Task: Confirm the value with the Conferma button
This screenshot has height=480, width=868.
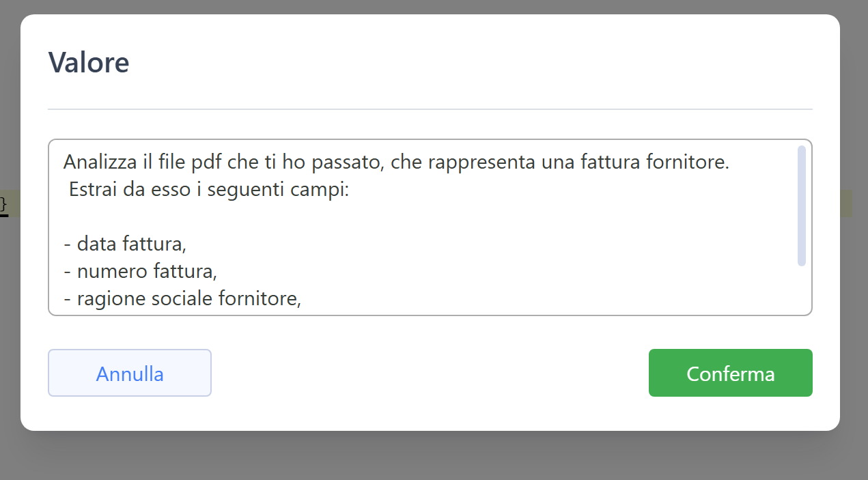Action: pyautogui.click(x=730, y=373)
